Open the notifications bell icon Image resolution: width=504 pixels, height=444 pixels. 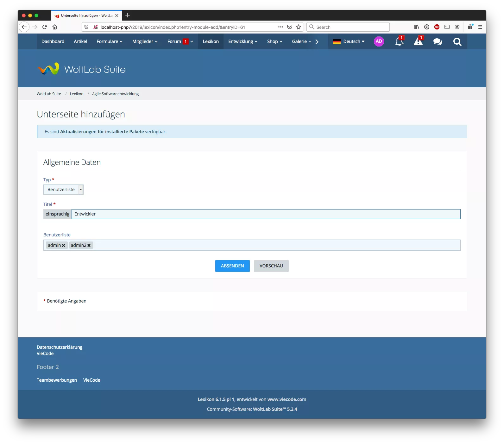point(399,42)
